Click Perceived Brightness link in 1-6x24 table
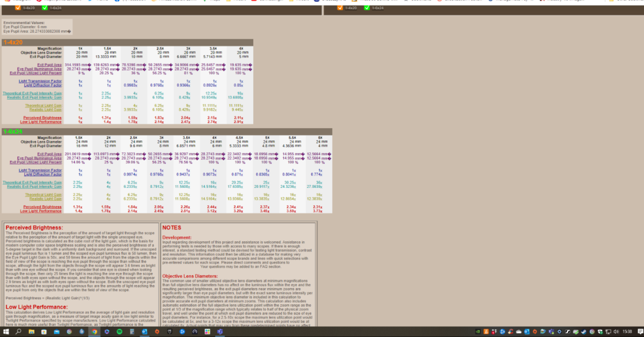Viewport: 644px width, 337px height. point(43,206)
